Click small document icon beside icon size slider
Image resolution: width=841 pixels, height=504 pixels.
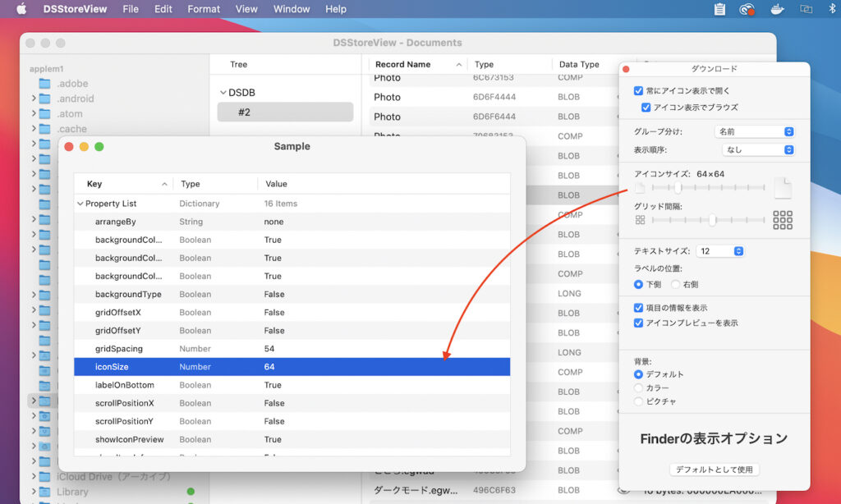(x=640, y=188)
